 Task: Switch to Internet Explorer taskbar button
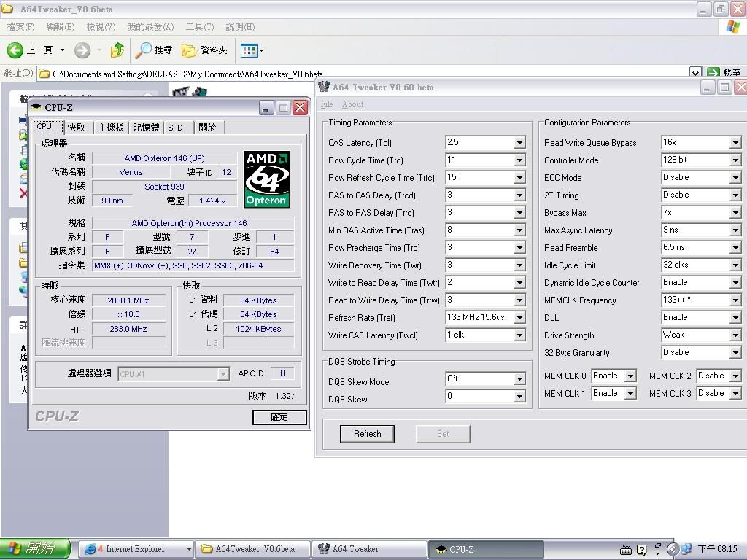click(136, 549)
